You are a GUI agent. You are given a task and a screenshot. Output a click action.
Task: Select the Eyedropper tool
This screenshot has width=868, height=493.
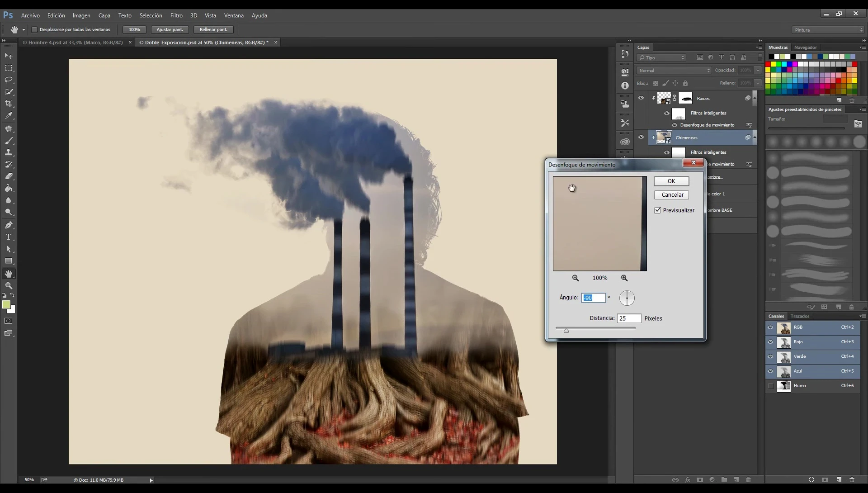[9, 116]
